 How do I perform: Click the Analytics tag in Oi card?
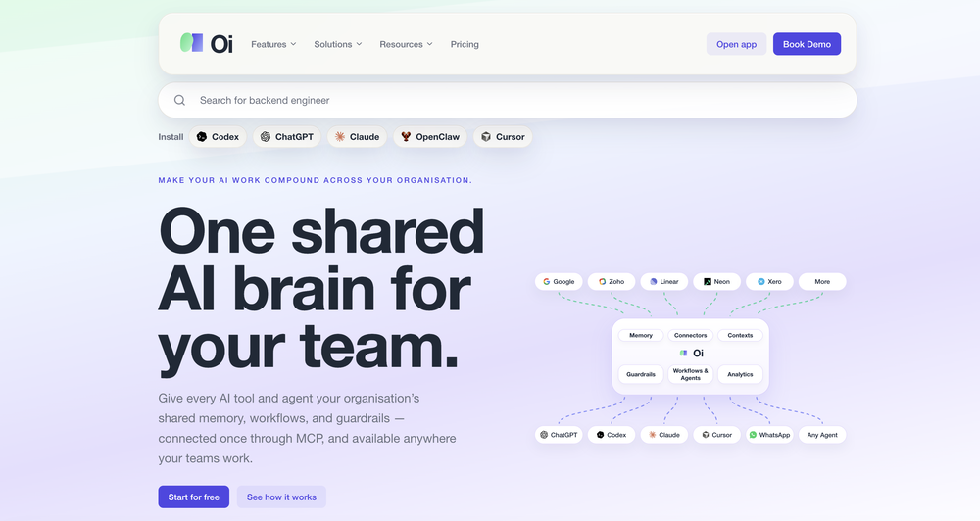point(740,374)
